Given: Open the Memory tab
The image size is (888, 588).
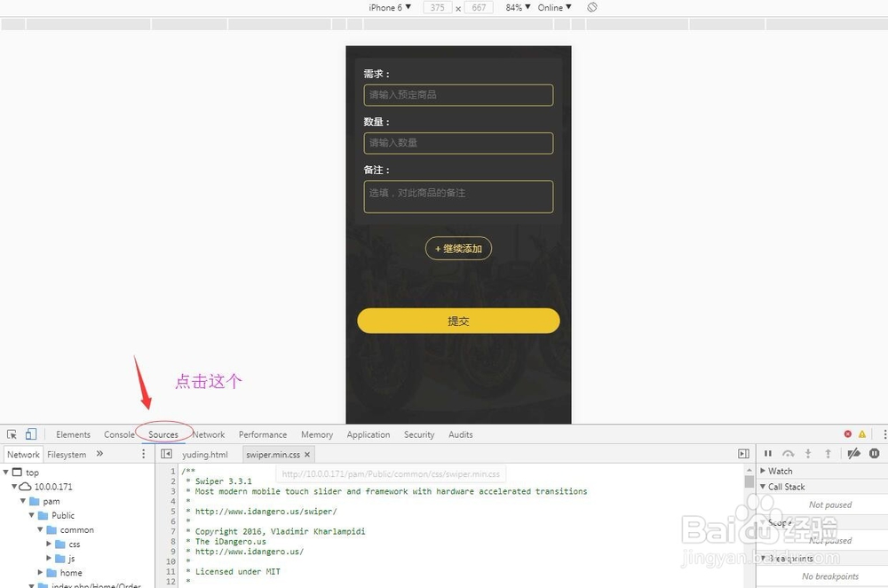Looking at the screenshot, I should click(317, 434).
